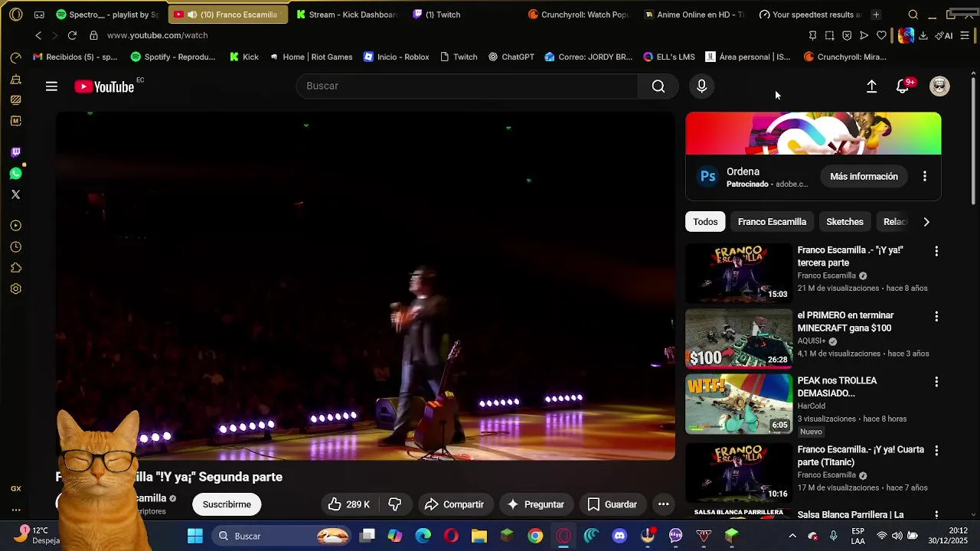Subscribe with the Suscribirme button
The width and height of the screenshot is (980, 551).
pos(227,504)
